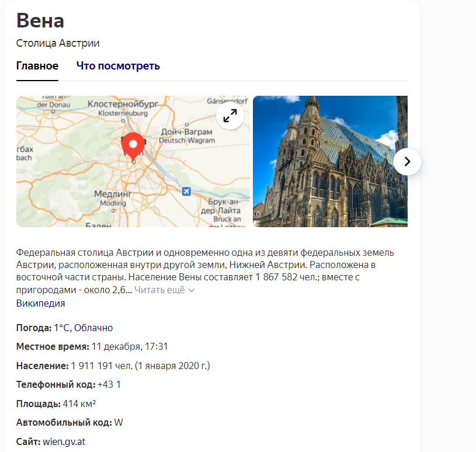Image resolution: width=476 pixels, height=452 pixels.
Task: Expand description with Читать ещё
Action: tap(159, 290)
